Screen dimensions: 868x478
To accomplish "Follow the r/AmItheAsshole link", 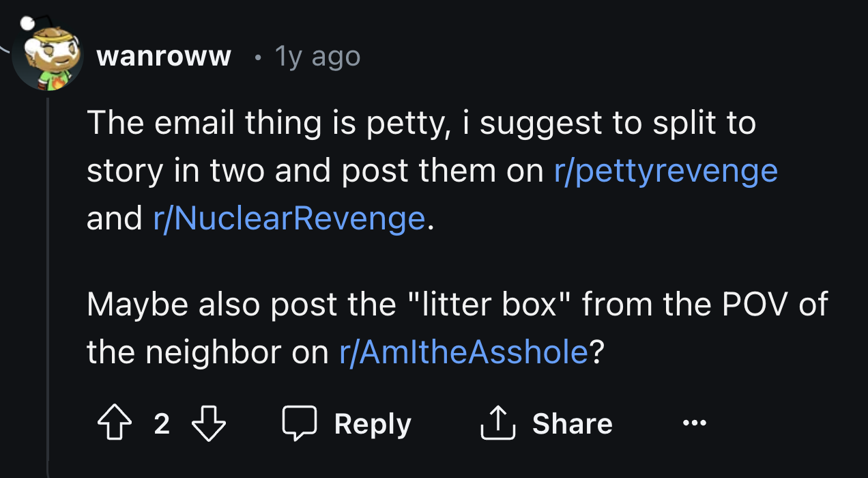I will pyautogui.click(x=463, y=352).
